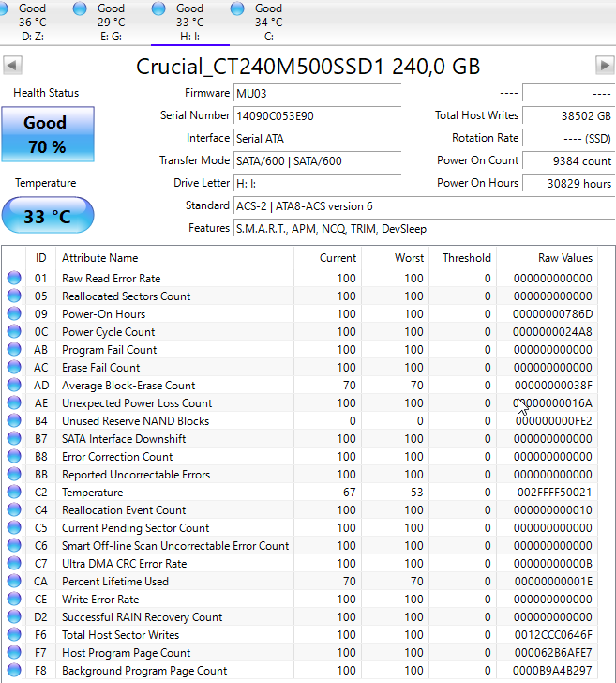This screenshot has height=683, width=616.
Task: Click status icon for Percent Lifetime Used
Action: 14,582
